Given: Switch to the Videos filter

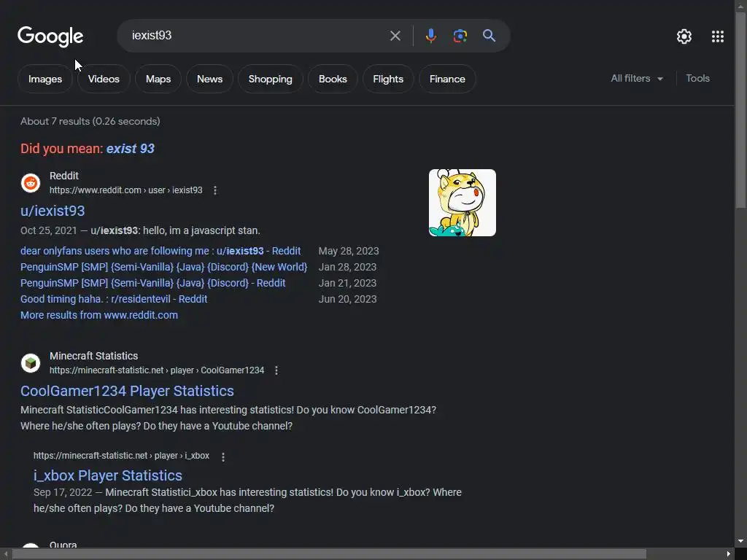Looking at the screenshot, I should pos(104,79).
